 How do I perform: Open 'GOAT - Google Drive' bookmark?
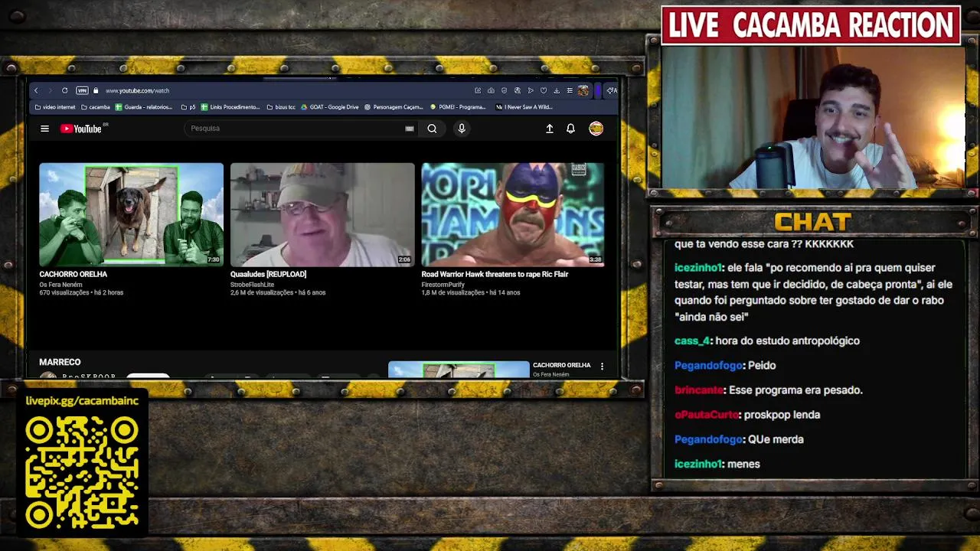pos(330,107)
